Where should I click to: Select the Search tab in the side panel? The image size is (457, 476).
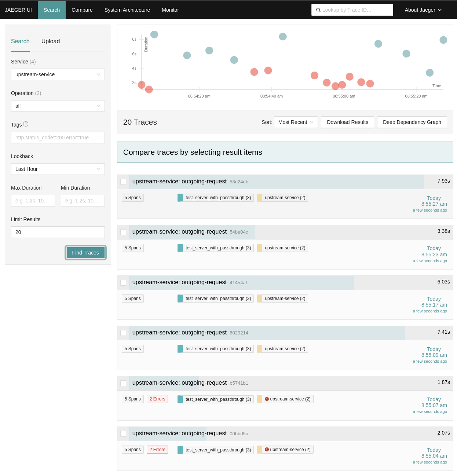point(20,41)
